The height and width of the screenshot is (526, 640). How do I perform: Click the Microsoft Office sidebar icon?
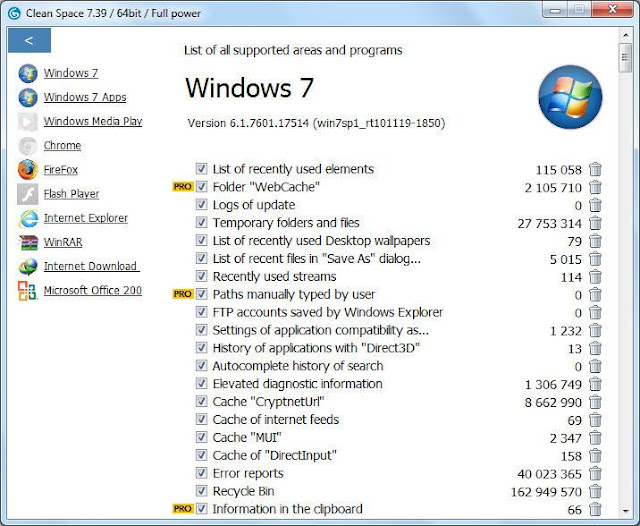pyautogui.click(x=28, y=291)
